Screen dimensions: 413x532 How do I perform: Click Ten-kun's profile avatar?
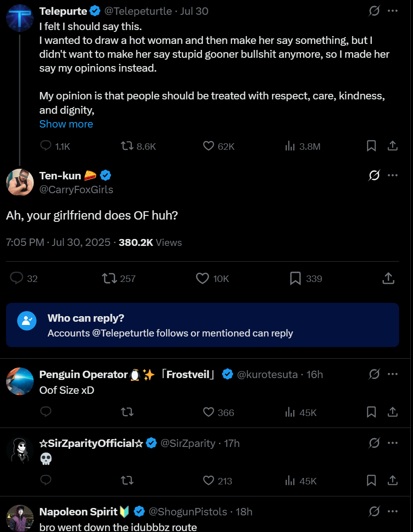click(x=20, y=182)
